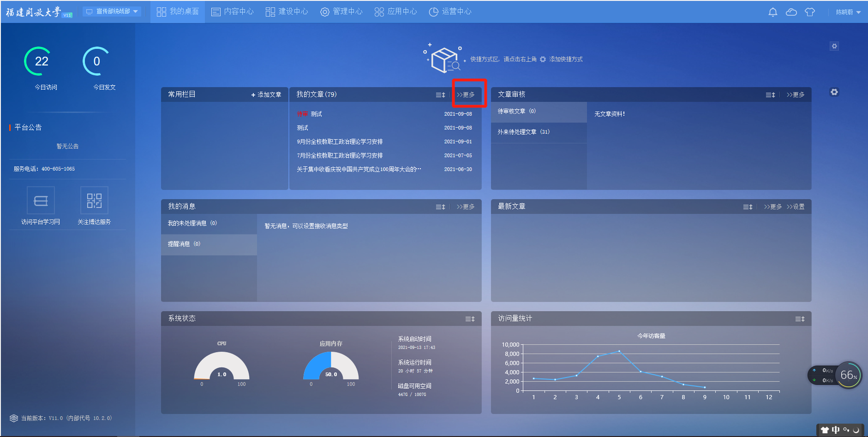
Task: Open the 管理中心 menu
Action: [x=341, y=12]
